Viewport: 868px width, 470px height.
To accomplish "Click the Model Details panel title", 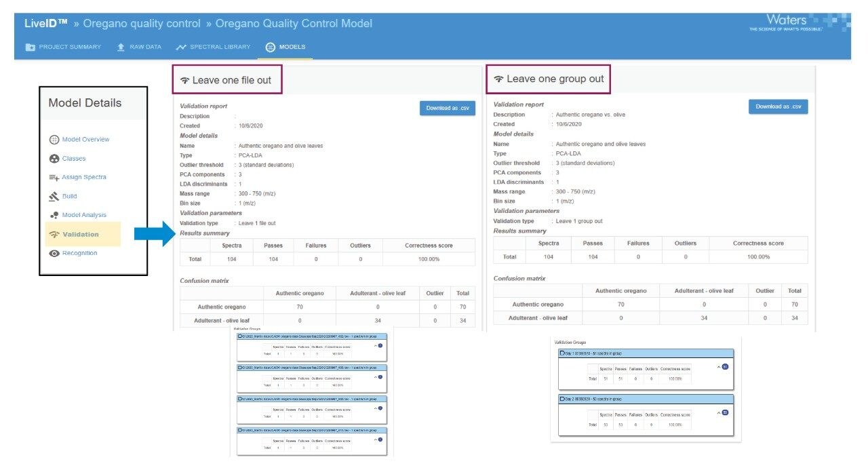I will click(x=85, y=103).
